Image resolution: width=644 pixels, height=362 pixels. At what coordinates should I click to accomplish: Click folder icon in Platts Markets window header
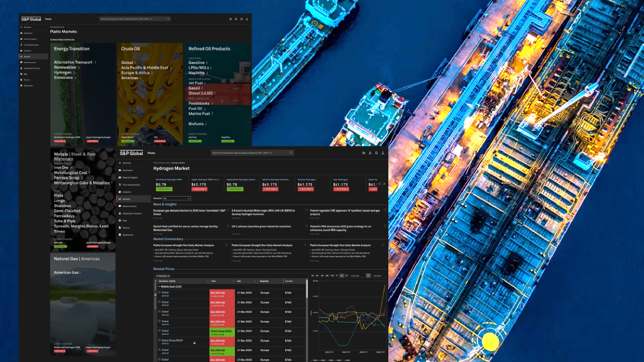(x=230, y=19)
